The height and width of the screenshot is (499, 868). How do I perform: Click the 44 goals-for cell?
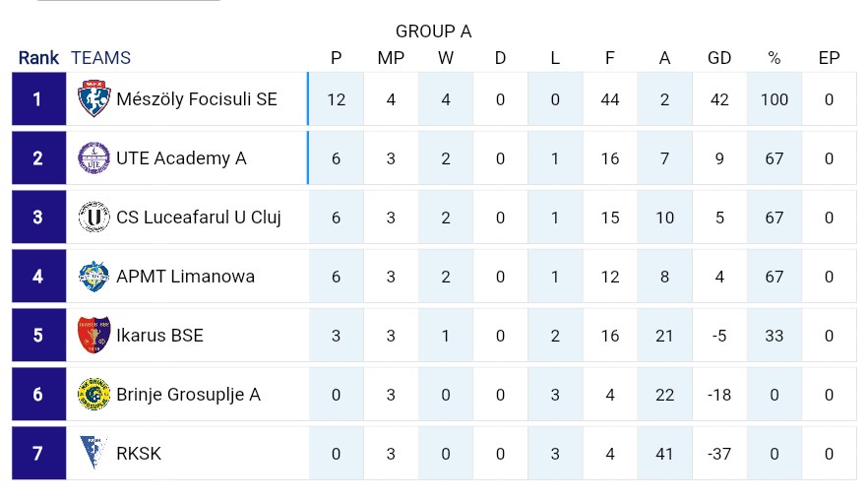pos(609,99)
